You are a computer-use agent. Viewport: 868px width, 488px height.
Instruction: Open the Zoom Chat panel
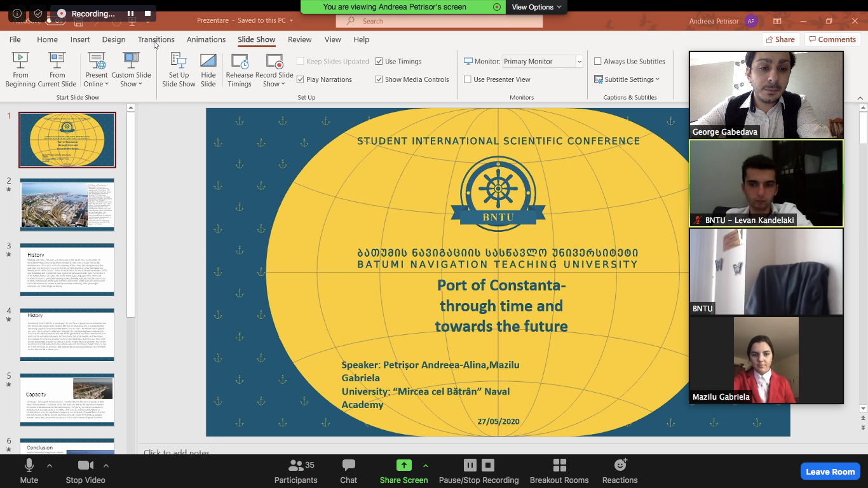tap(348, 470)
